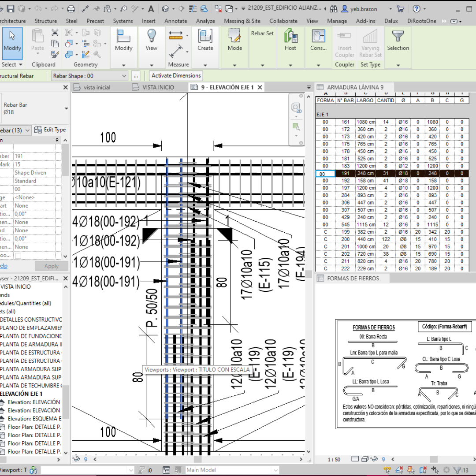Click the Cut scissors icon in Clipboard
Image resolution: width=476 pixels, height=476 pixels.
click(x=55, y=32)
